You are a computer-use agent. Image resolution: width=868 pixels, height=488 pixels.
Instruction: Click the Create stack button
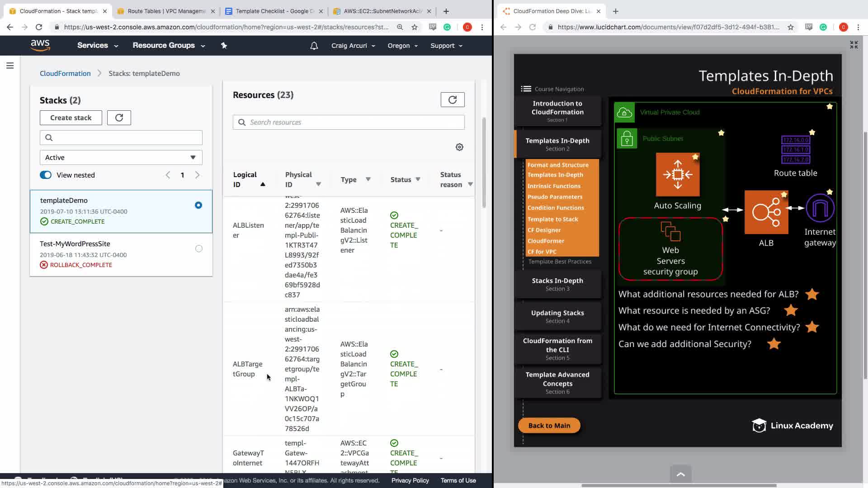pos(71,118)
